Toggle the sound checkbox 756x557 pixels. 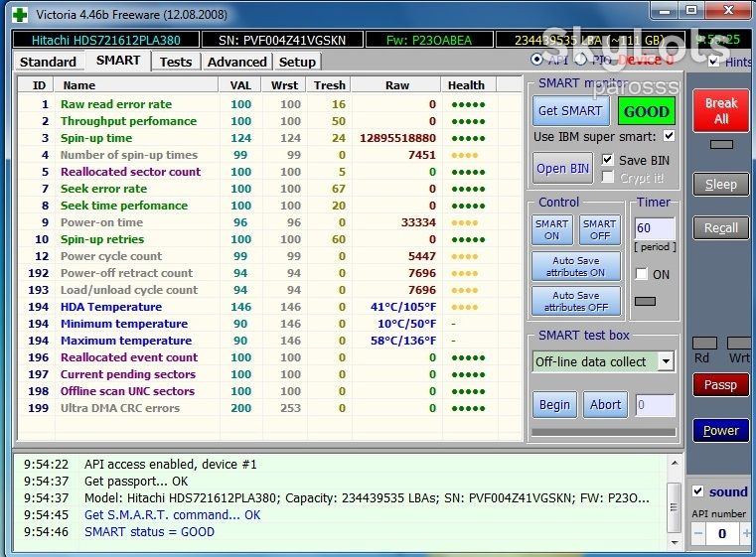click(x=697, y=491)
